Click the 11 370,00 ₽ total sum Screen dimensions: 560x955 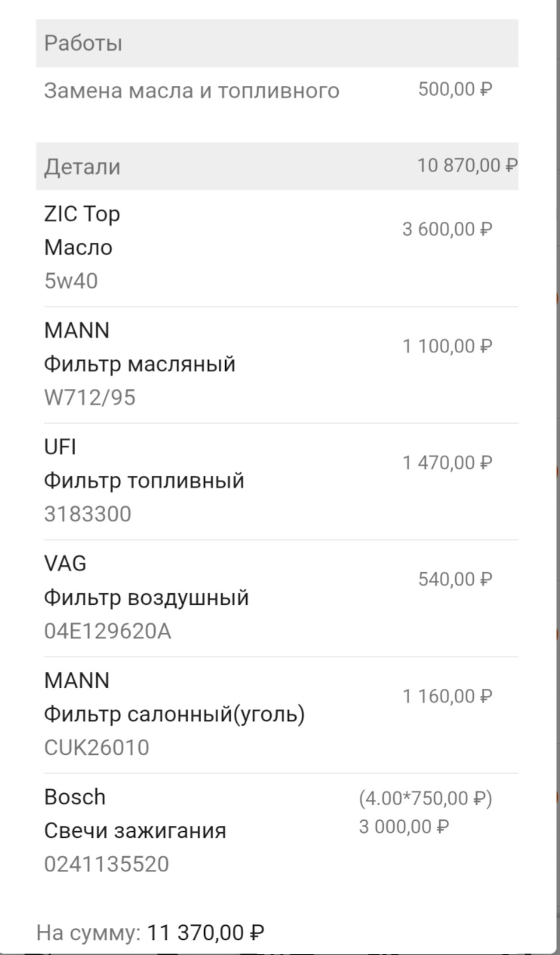(205, 933)
